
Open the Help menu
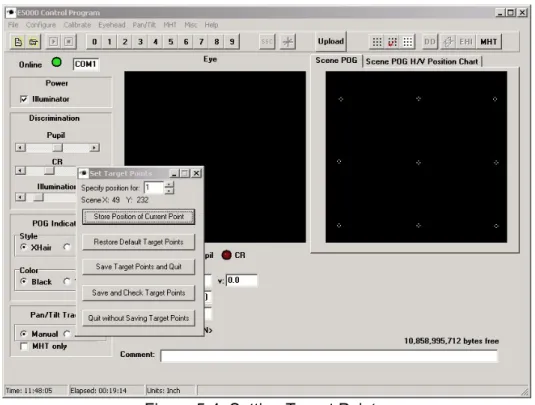click(x=211, y=25)
